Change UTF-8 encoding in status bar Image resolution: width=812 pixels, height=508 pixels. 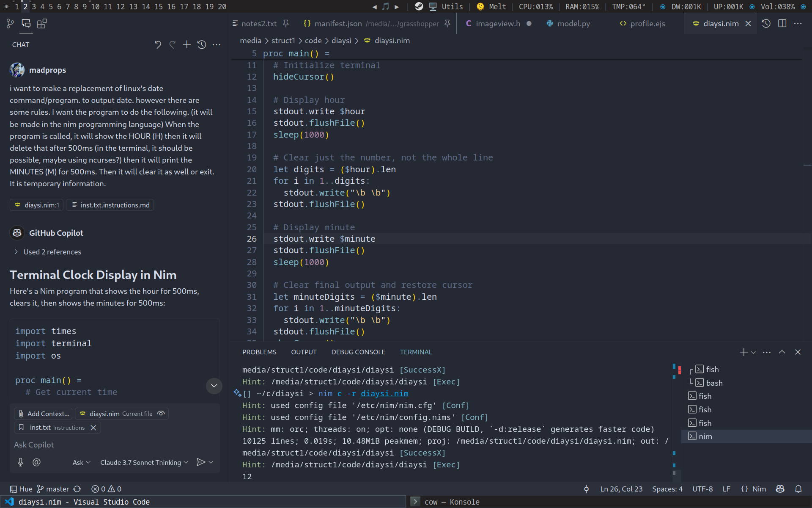(x=702, y=489)
